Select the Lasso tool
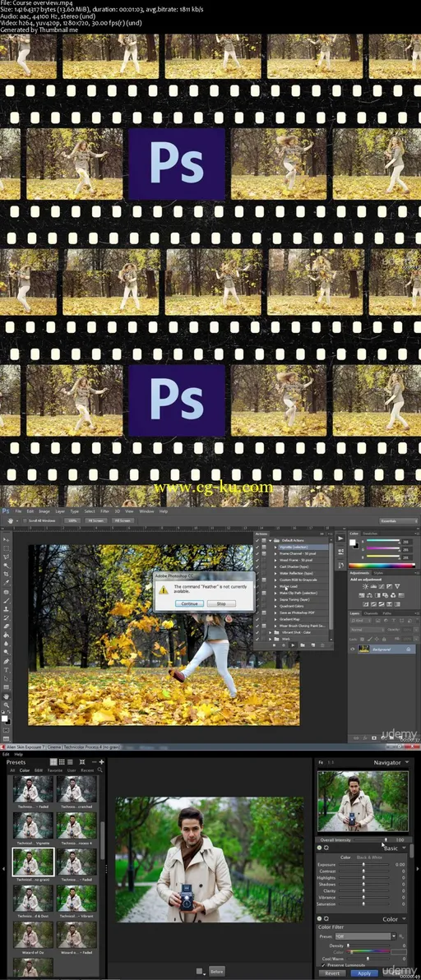The height and width of the screenshot is (980, 421). coord(7,557)
